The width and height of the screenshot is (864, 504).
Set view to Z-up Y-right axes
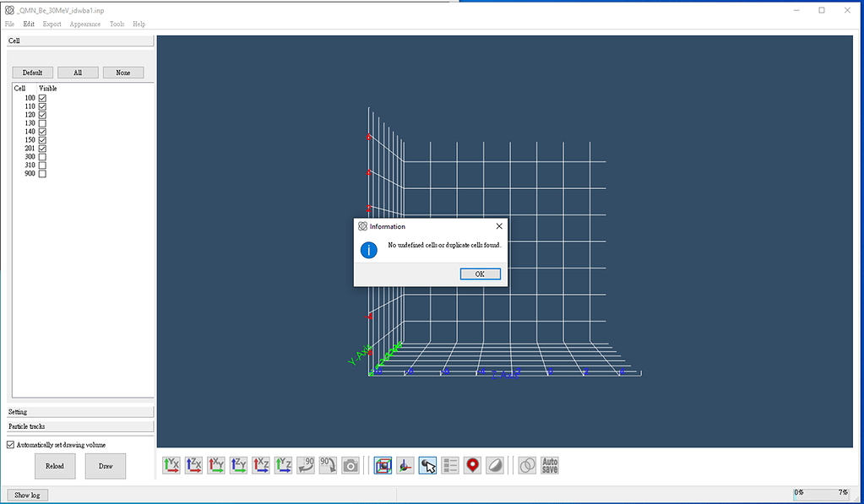238,465
